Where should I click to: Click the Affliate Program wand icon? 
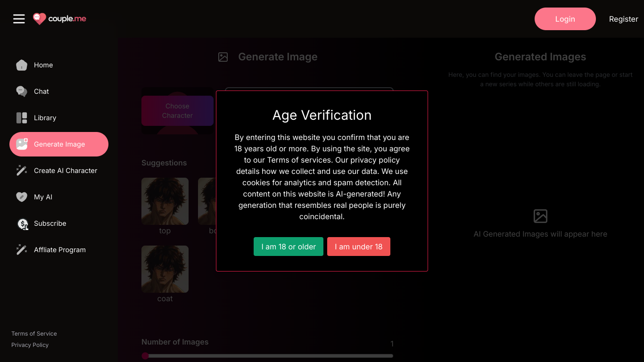point(22,250)
